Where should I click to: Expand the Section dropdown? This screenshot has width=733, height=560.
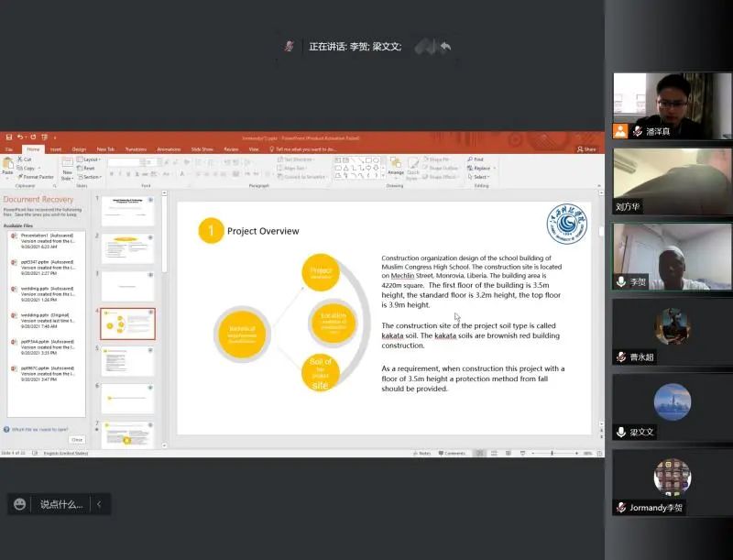89,177
